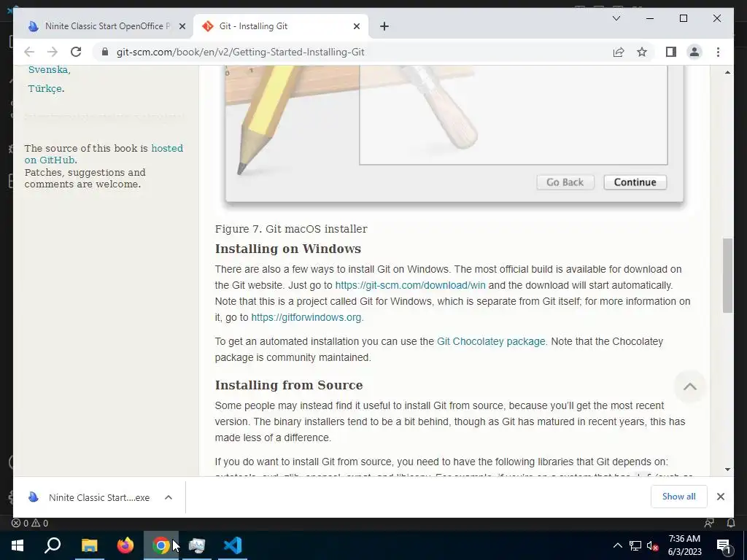View site security lock info
The height and width of the screenshot is (560, 747).
pyautogui.click(x=105, y=52)
